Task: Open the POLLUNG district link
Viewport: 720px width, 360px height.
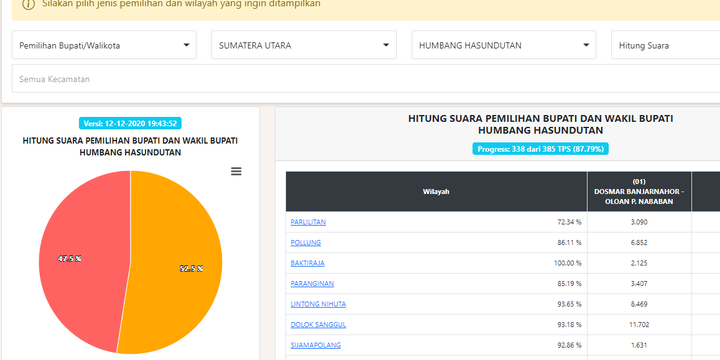Action: pos(306,242)
